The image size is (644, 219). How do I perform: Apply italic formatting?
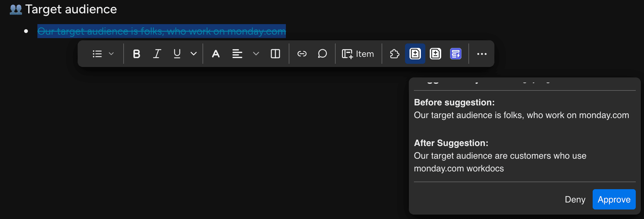point(157,54)
